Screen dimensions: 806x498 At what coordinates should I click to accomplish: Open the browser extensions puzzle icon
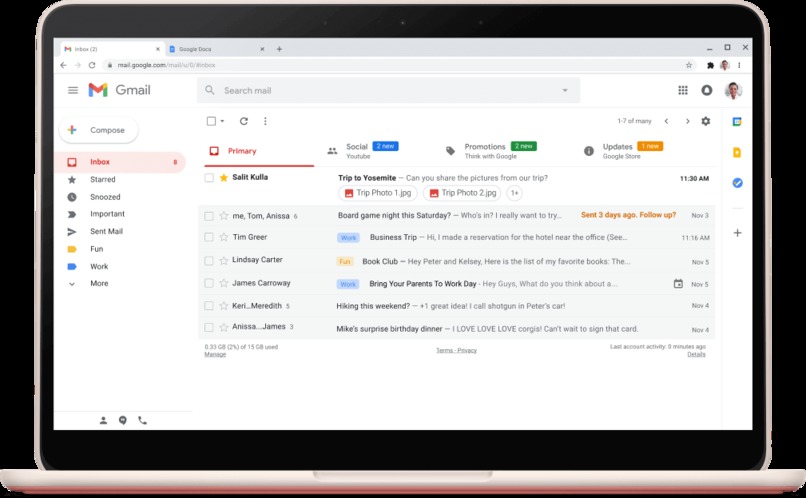(x=710, y=65)
